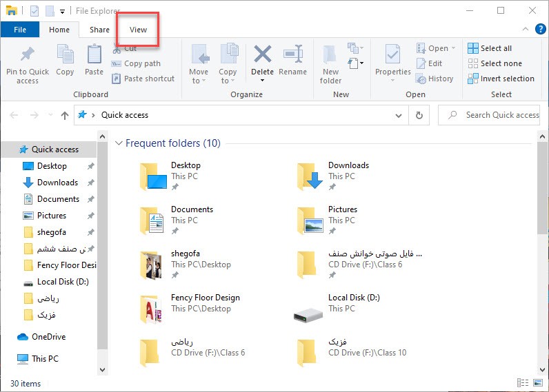Image resolution: width=549 pixels, height=392 pixels.
Task: Click Properties quick access toolbar checkmark icon
Action: (x=34, y=11)
